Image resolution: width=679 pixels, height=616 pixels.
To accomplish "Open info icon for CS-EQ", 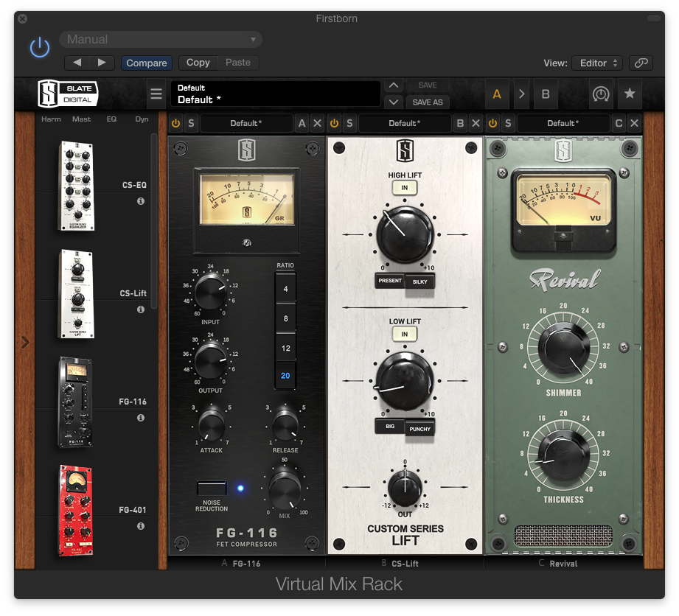I will tap(141, 201).
